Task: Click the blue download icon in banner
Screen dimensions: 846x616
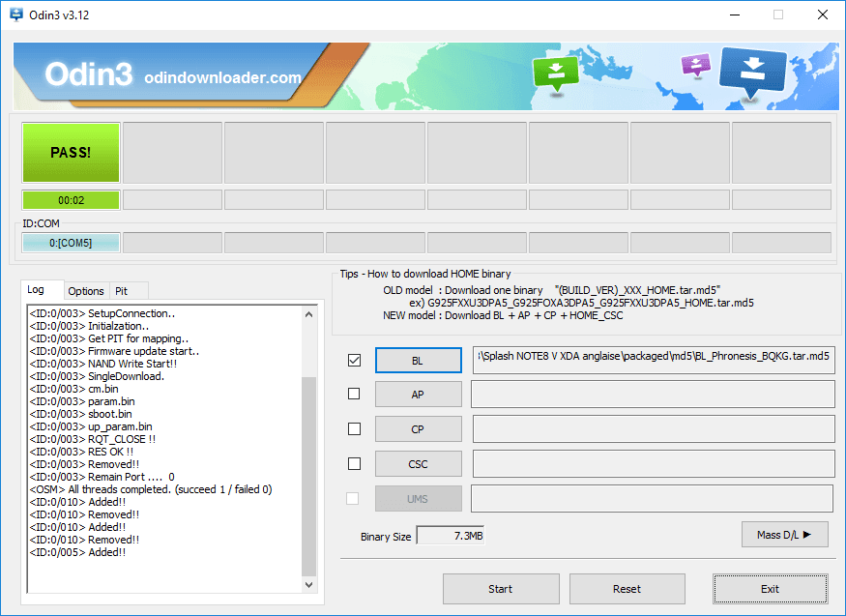Action: click(752, 73)
